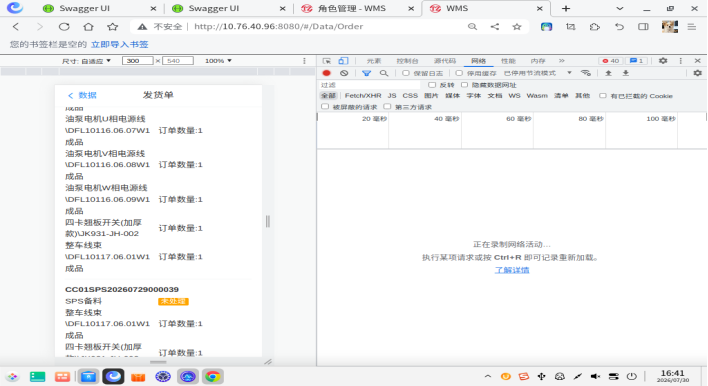Click the 过滤 filter input field
The image size is (708, 386).
click(369, 85)
